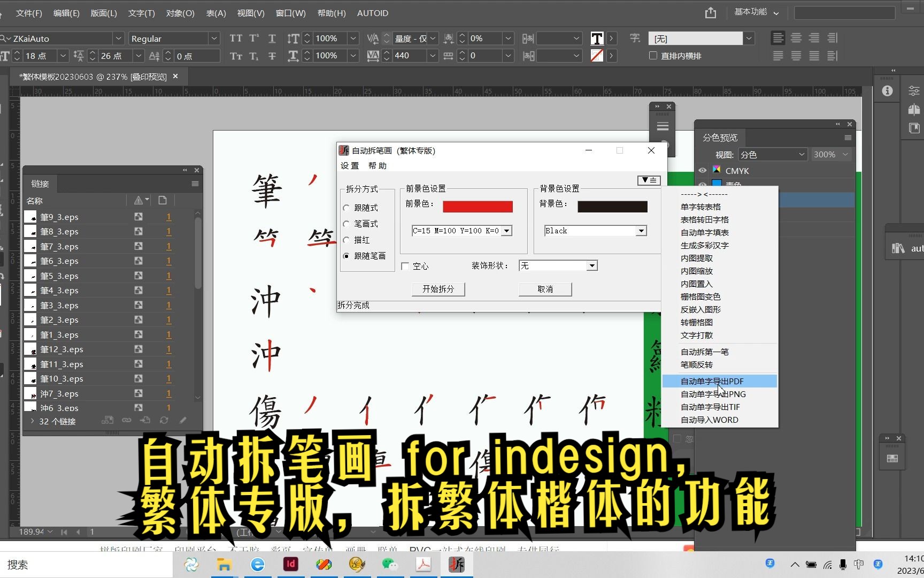
Task: Click the red foreground color swatch
Action: coord(478,207)
